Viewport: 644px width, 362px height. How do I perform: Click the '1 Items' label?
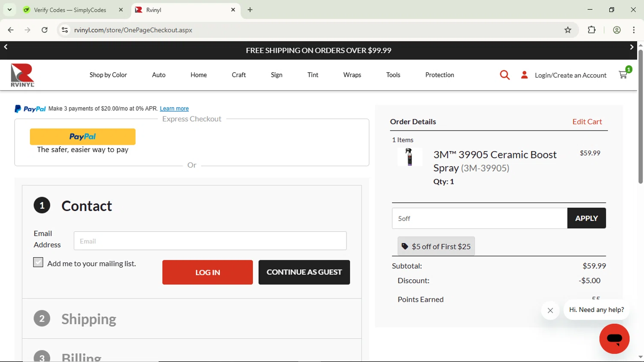pos(403,140)
